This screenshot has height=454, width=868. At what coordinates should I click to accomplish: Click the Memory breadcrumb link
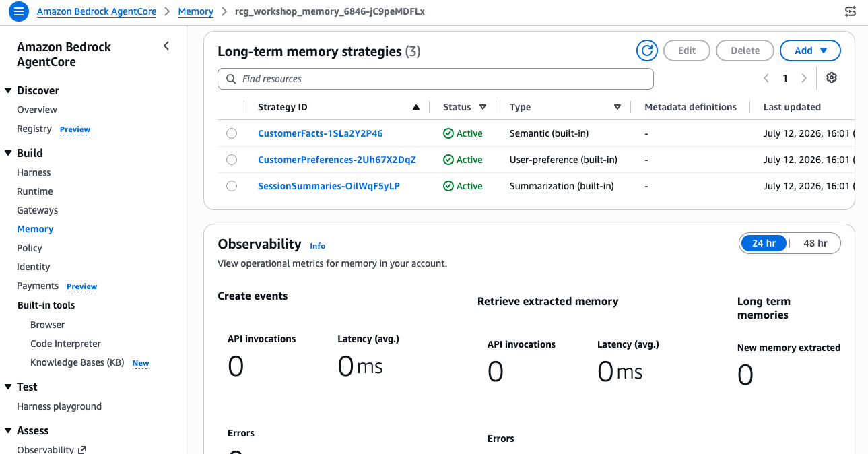coord(196,11)
